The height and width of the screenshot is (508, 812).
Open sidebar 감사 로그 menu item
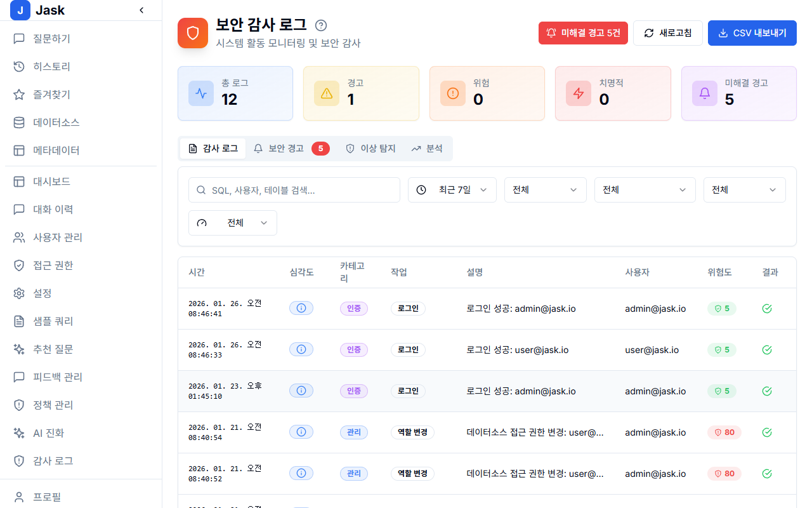(81, 461)
